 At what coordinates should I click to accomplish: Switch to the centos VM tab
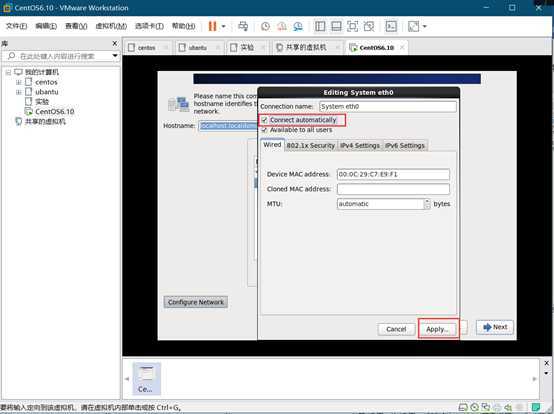pyautogui.click(x=146, y=48)
